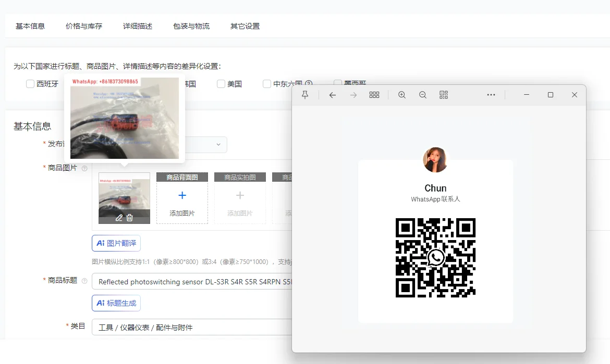Switch to the 价格与库存 tab
The width and height of the screenshot is (610, 364).
84,26
